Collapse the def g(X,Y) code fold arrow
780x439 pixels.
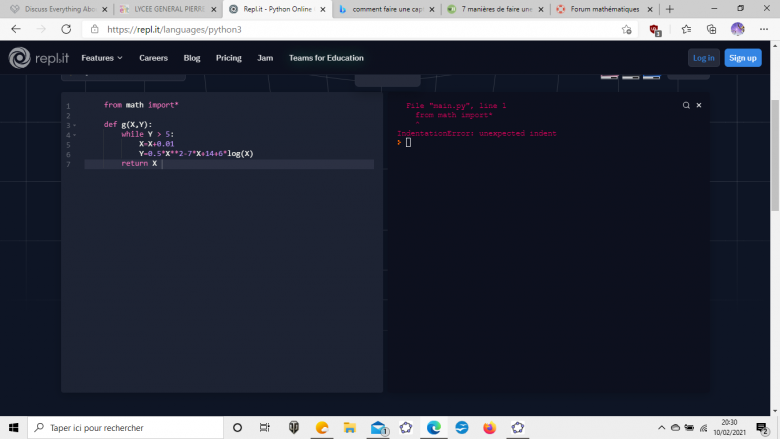click(x=74, y=125)
